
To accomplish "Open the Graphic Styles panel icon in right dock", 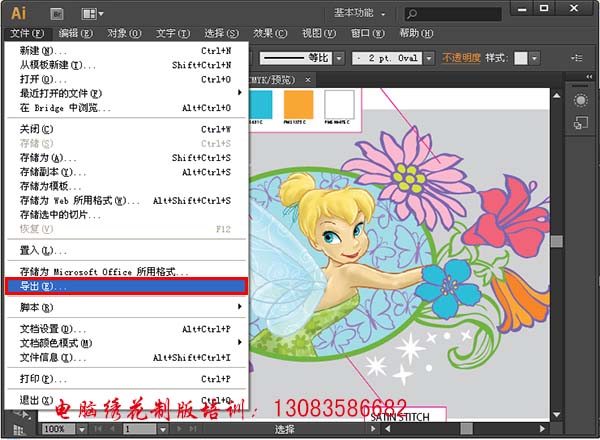I will click(x=580, y=123).
